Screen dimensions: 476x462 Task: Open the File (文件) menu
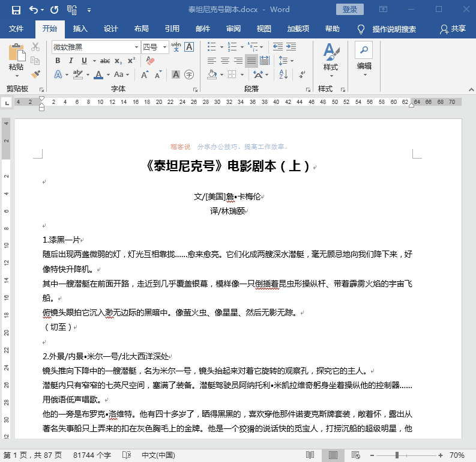[16, 29]
